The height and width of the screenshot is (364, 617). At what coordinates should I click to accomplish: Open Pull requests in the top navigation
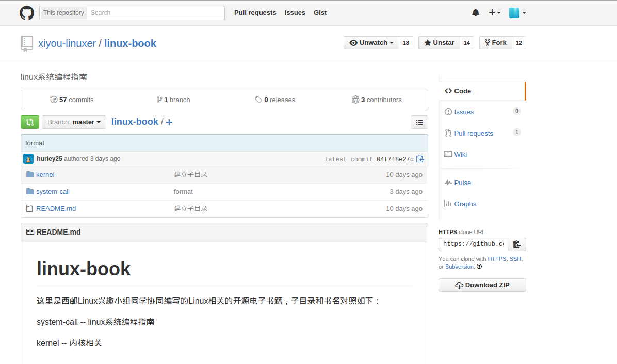coord(255,12)
